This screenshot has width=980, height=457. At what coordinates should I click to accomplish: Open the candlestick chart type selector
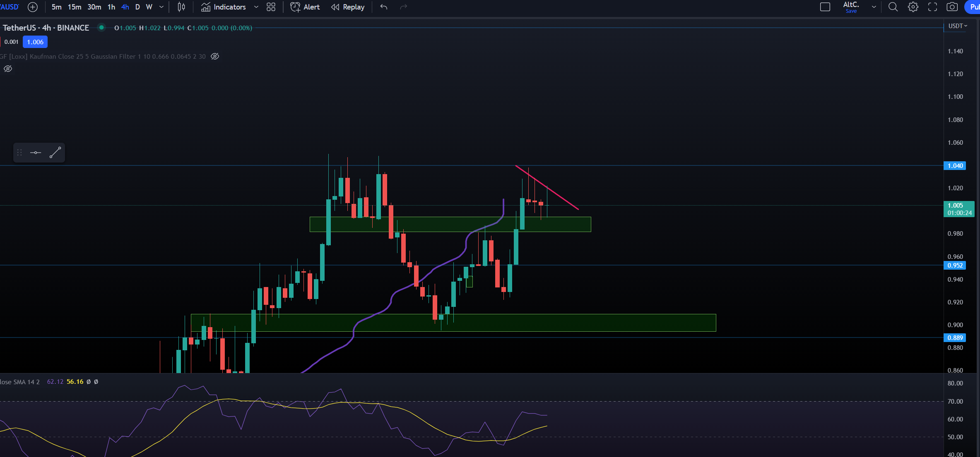pos(181,7)
